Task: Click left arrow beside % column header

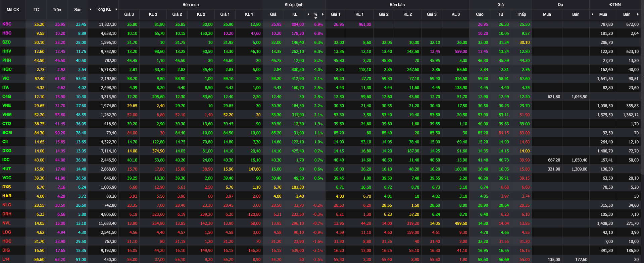Action: (308, 14)
